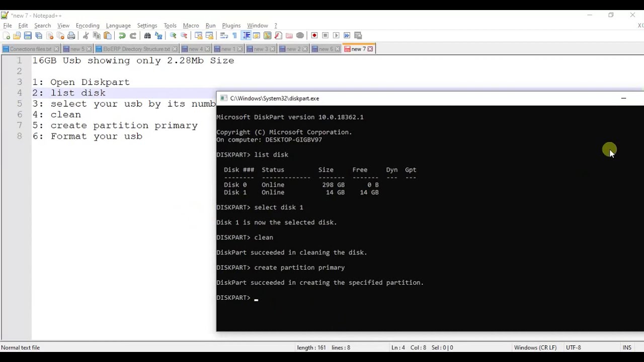Click the Paste clipboard toolbar icon

click(107, 35)
